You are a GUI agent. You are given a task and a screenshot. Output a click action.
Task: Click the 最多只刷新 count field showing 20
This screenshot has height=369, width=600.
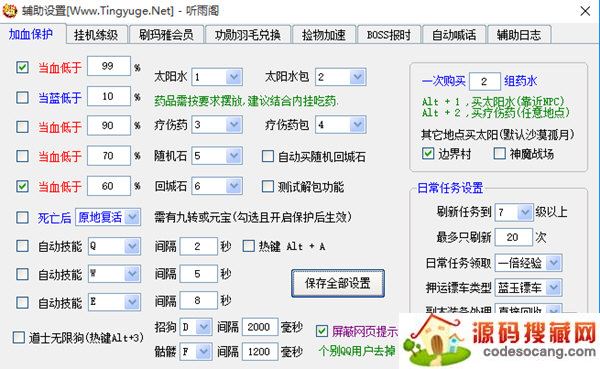pyautogui.click(x=514, y=237)
